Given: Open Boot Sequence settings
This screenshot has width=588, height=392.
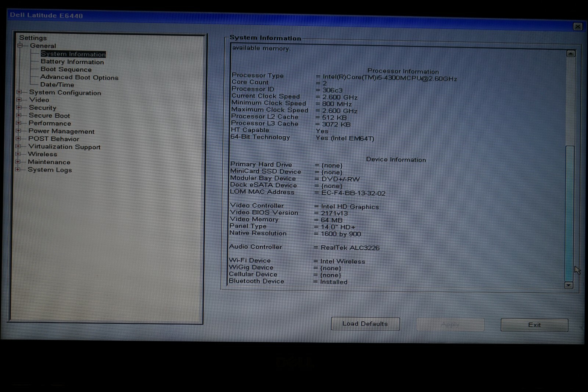Looking at the screenshot, I should point(66,69).
